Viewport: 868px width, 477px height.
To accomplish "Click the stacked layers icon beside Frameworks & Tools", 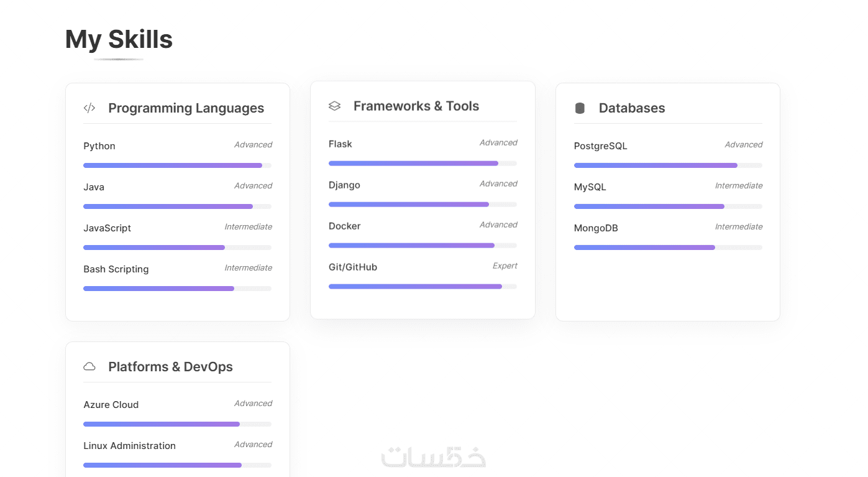I will coord(334,106).
